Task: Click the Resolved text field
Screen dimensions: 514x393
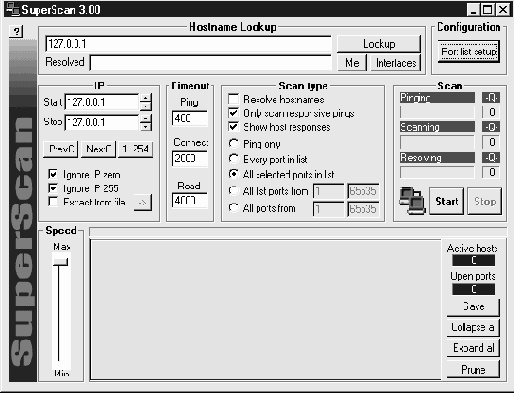Action: click(211, 63)
